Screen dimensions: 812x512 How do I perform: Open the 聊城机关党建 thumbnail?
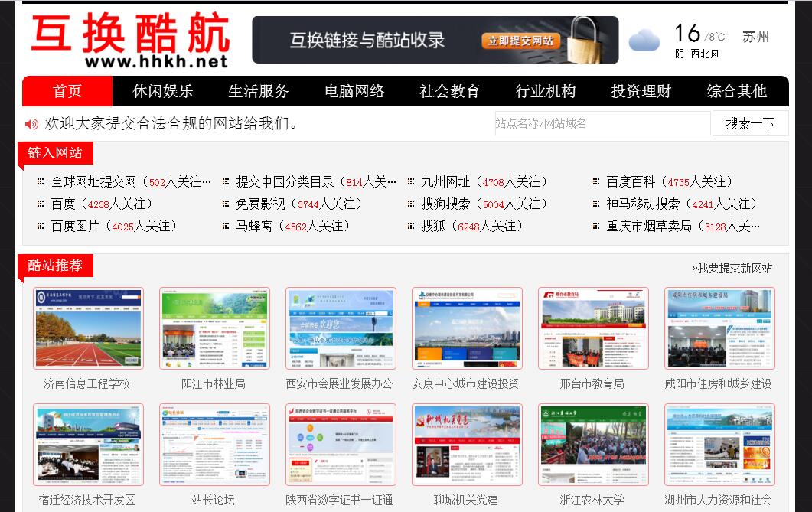(x=467, y=445)
